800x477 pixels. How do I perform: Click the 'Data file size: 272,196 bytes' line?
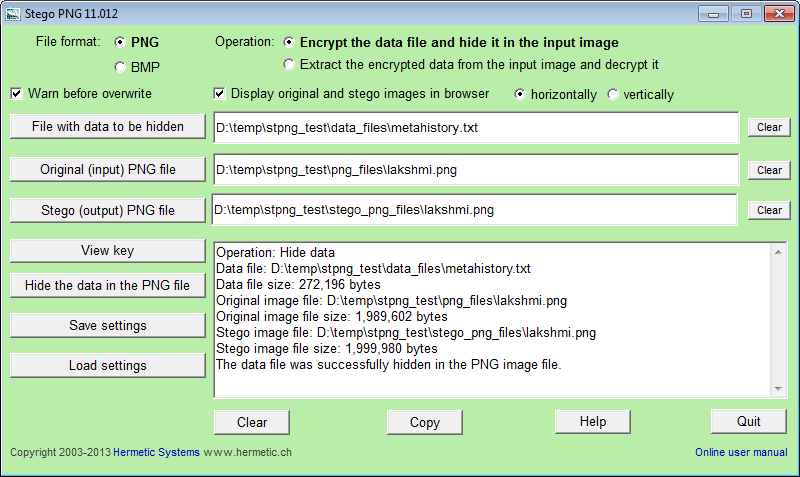coord(298,285)
